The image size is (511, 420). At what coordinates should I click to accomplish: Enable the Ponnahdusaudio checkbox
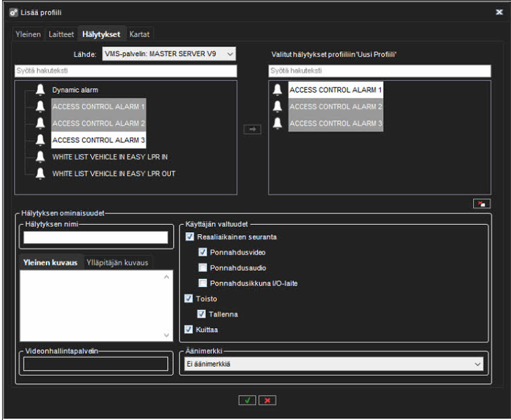tap(203, 268)
